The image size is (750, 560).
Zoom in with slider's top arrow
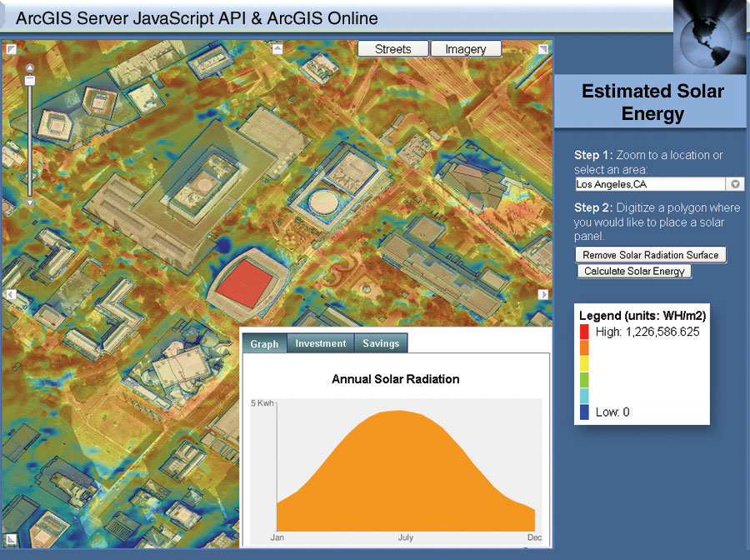point(30,67)
